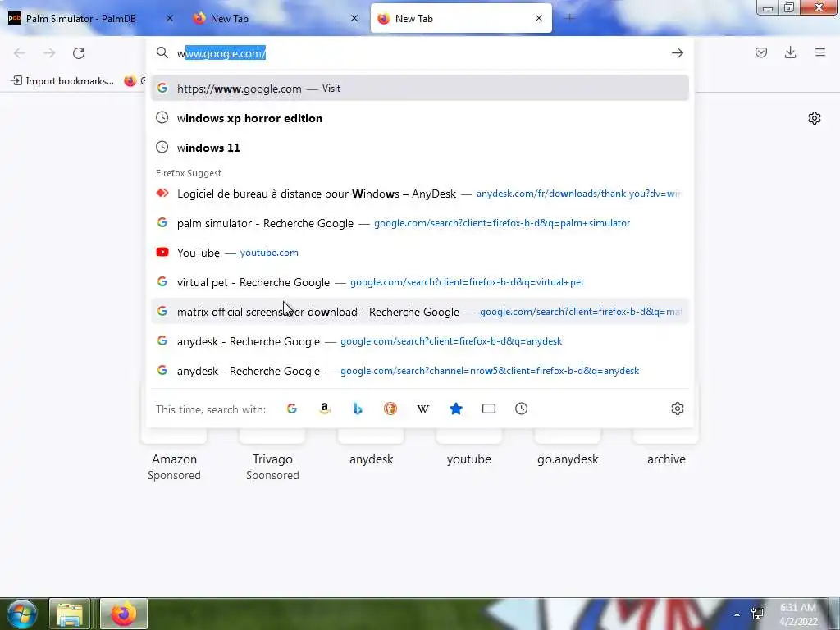This screenshot has width=840, height=630.
Task: Search this time with Wikipedia
Action: (x=423, y=409)
